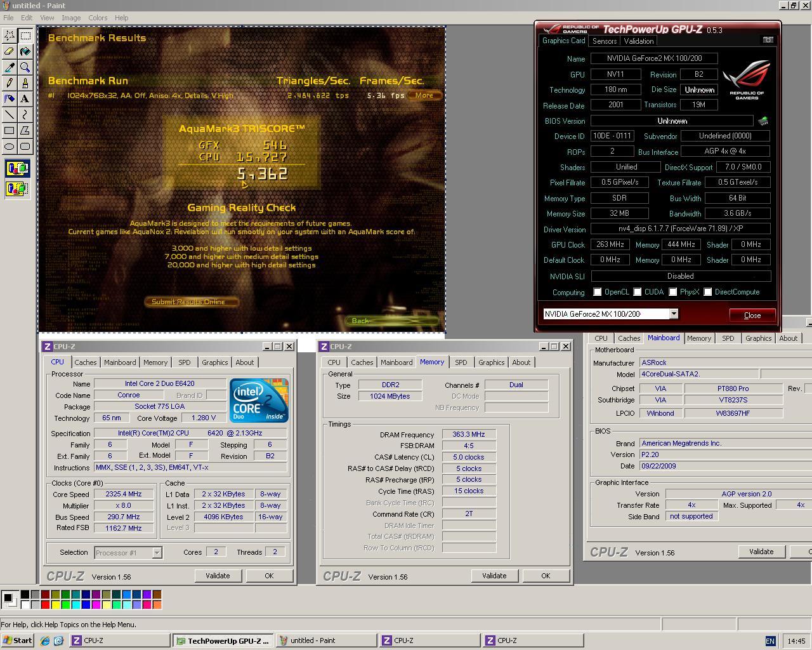Click the DRAM Frequency 363.3 MHz value

click(469, 434)
